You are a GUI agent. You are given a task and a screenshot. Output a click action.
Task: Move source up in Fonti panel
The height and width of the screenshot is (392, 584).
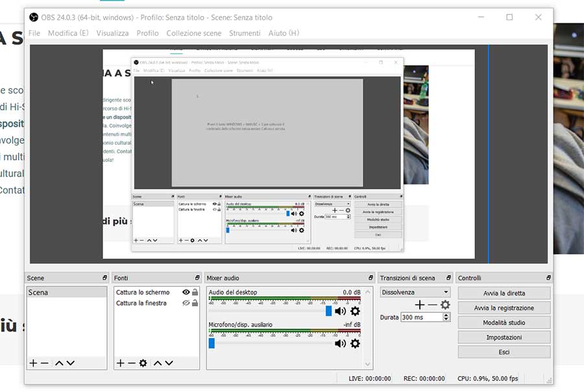pyautogui.click(x=158, y=363)
